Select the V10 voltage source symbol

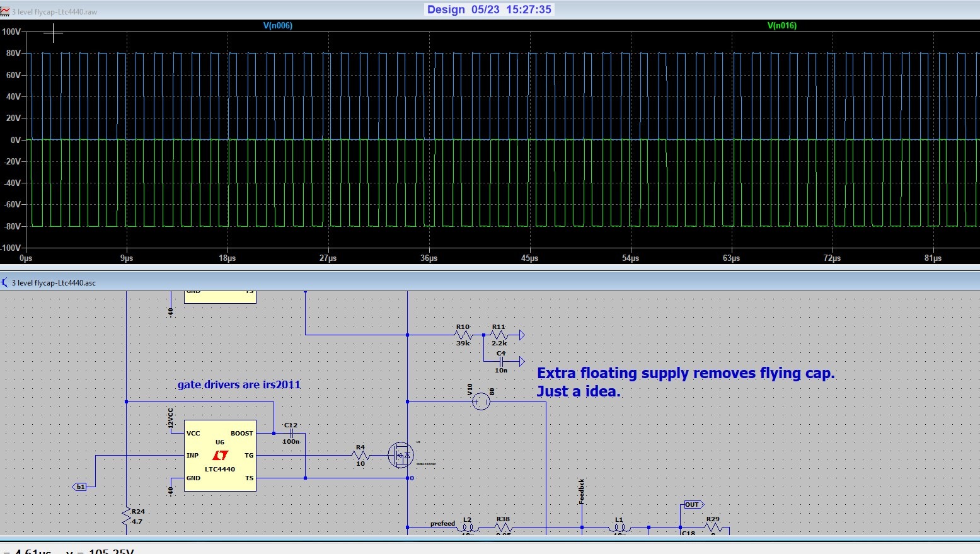pos(481,401)
